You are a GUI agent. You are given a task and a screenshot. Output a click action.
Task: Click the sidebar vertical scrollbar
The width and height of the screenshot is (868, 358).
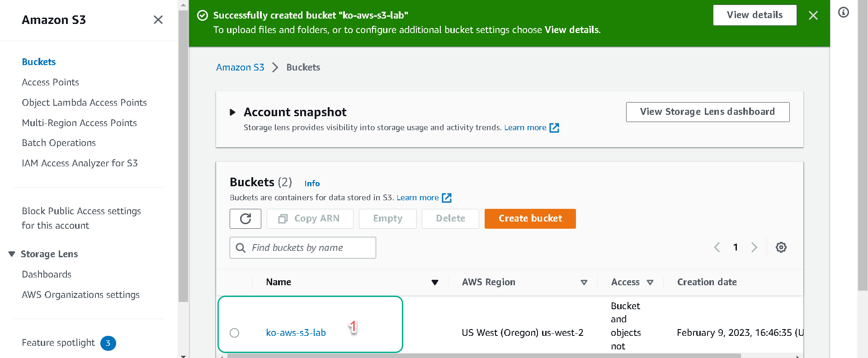click(x=183, y=156)
